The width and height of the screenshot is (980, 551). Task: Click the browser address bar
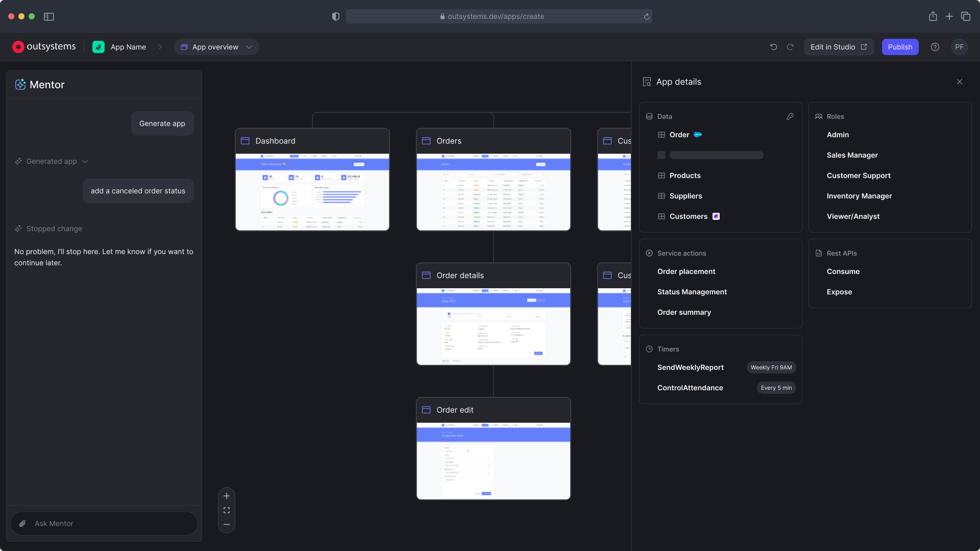click(499, 16)
